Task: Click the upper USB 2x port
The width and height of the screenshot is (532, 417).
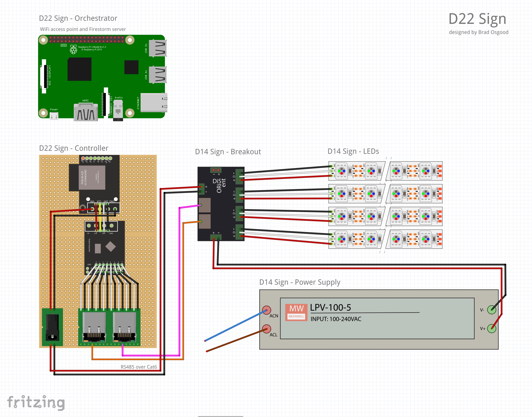Action: point(158,48)
